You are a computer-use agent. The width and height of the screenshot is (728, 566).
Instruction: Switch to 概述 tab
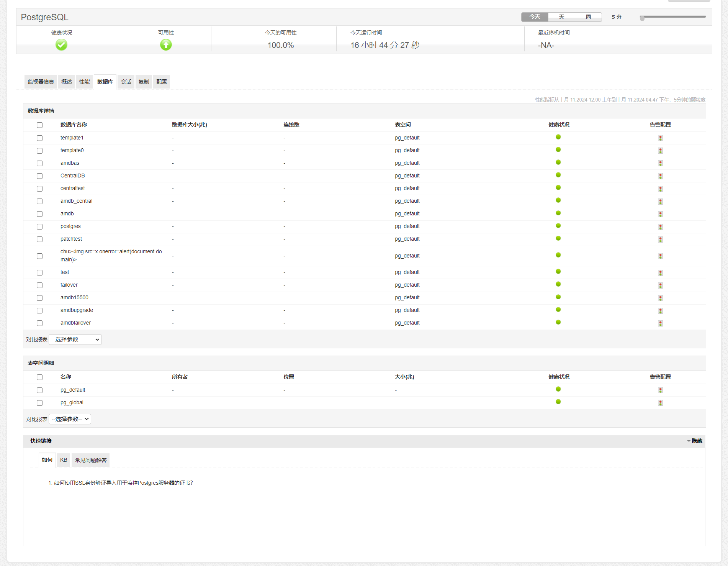coord(67,82)
